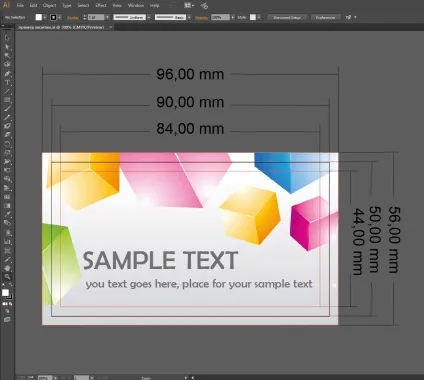Set paint mode to Color

pos(4,304)
